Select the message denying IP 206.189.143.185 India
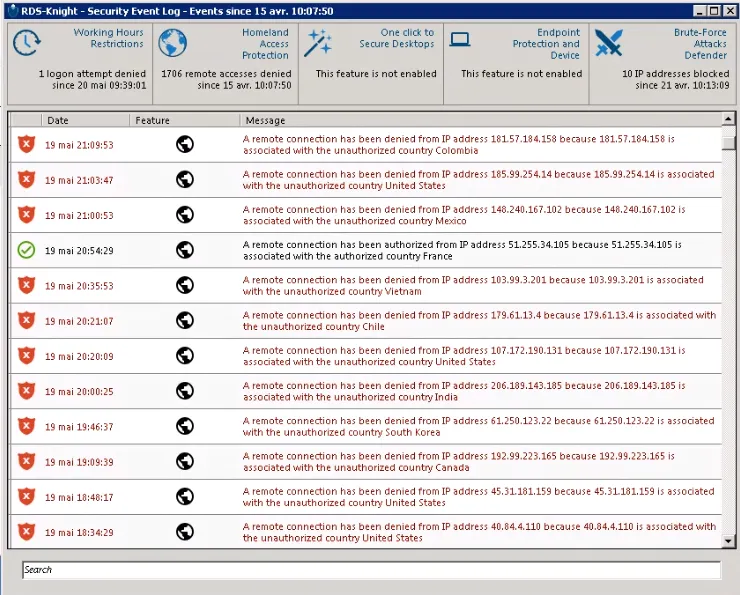This screenshot has height=595, width=740. [x=463, y=391]
